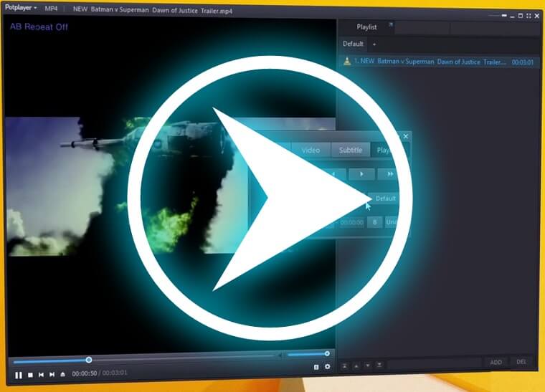The image size is (545, 392).
Task: Click the total duration 00:03:01 display
Action: point(115,373)
